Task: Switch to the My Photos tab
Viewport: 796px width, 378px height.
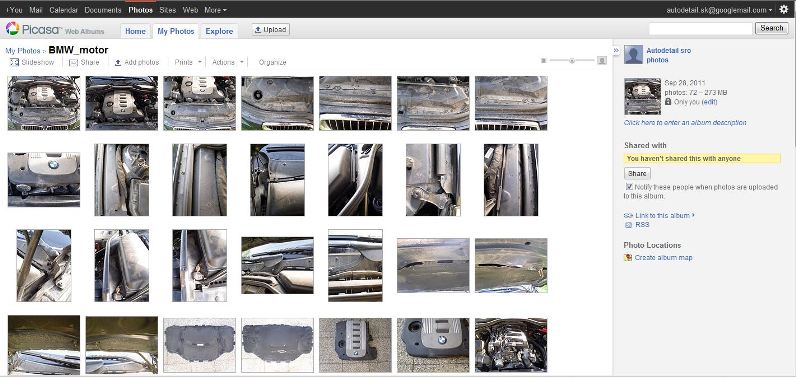Action: click(176, 31)
